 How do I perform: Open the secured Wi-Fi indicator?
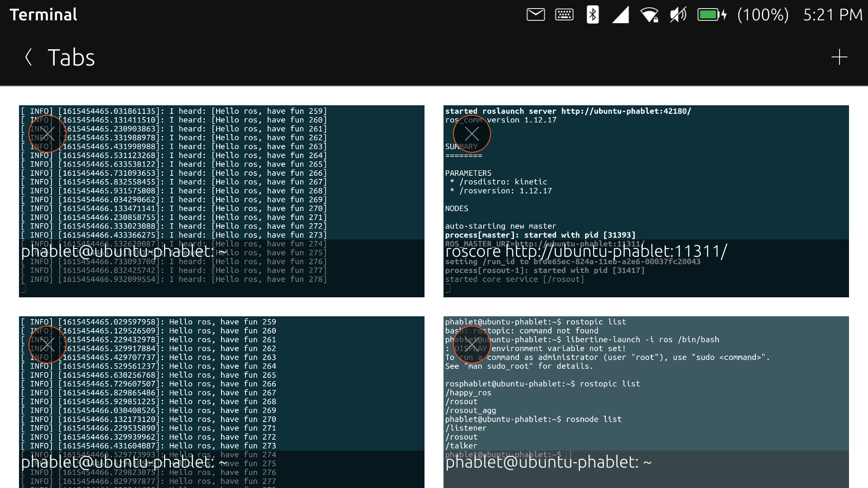click(650, 14)
